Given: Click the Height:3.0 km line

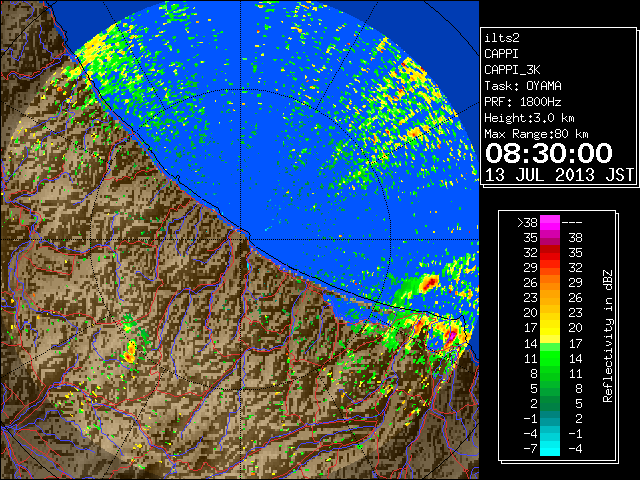Looking at the screenshot, I should pyautogui.click(x=529, y=118).
